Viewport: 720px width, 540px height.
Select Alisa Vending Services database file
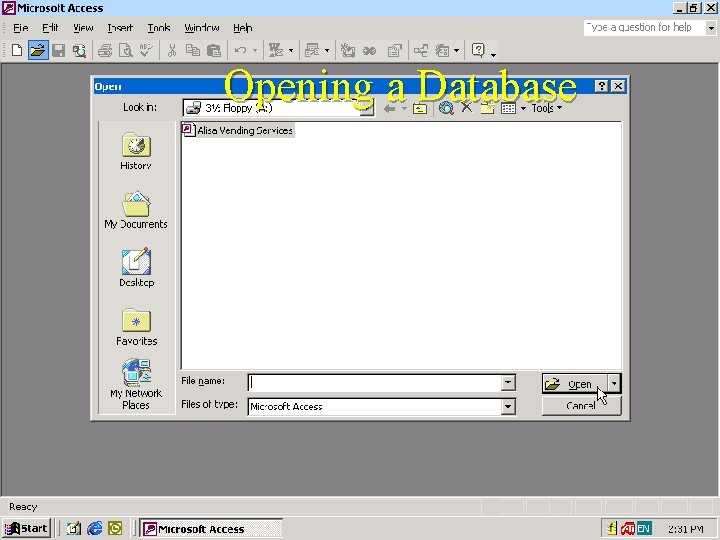coord(238,130)
